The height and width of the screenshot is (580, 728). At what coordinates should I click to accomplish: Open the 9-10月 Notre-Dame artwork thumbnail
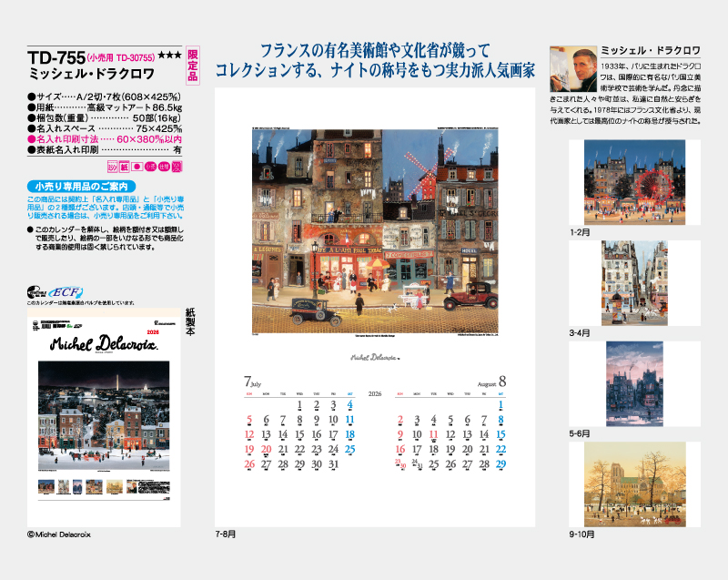pos(634,484)
